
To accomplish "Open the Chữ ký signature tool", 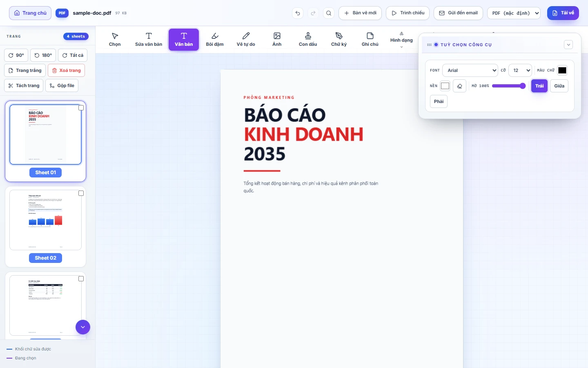I will 339,40.
